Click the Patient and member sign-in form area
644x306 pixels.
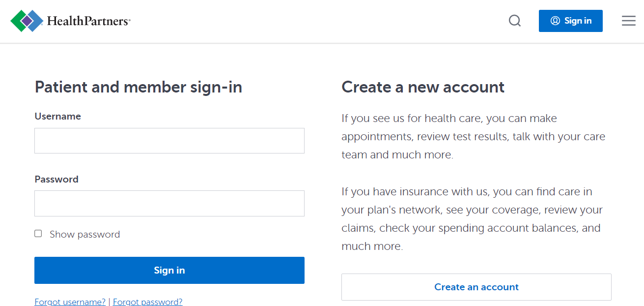[138, 87]
